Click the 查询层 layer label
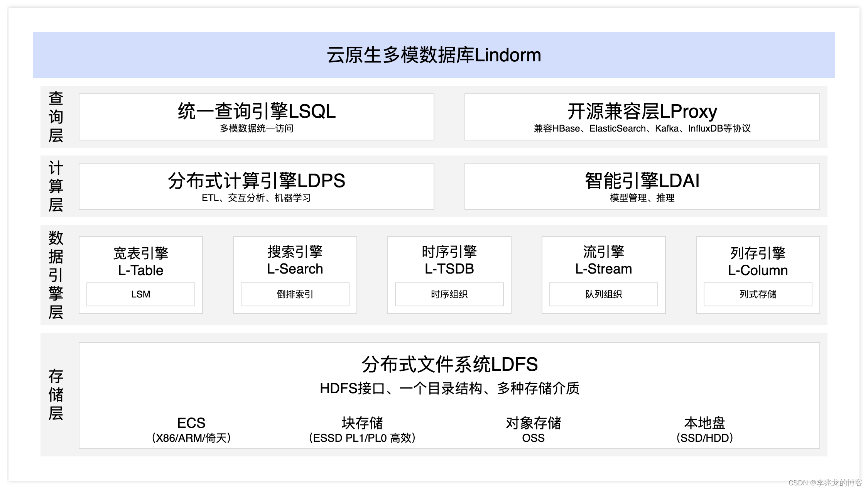Screen dimensions: 868x490 coord(56,117)
